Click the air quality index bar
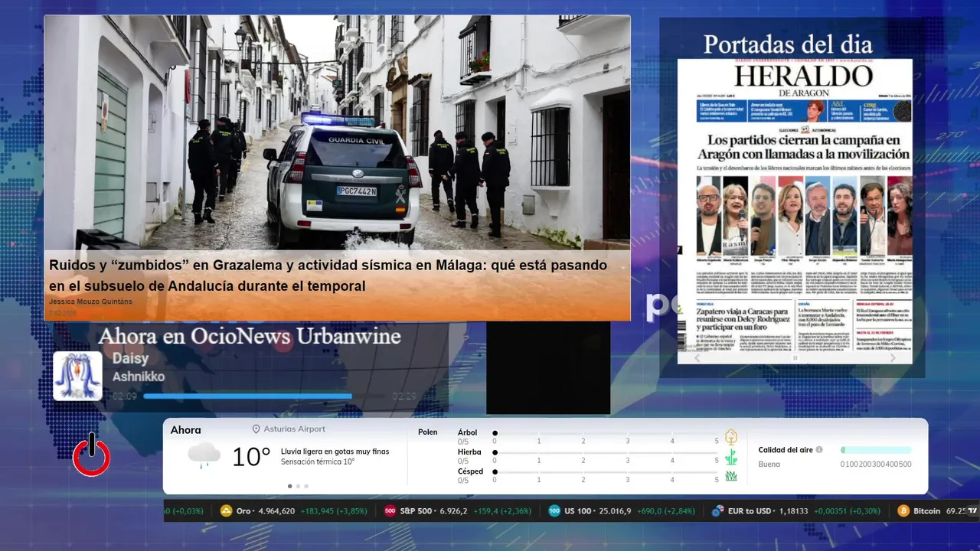Screen dimensions: 980x551 tap(876, 450)
